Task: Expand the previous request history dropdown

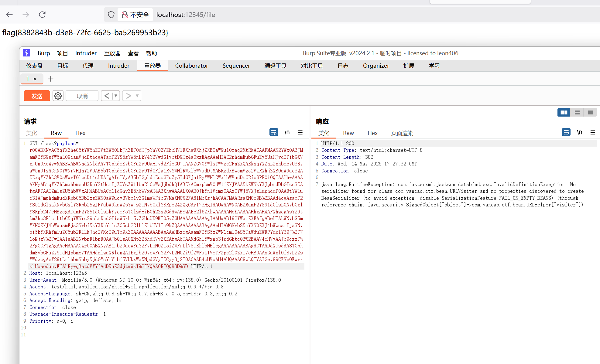Action: click(116, 96)
